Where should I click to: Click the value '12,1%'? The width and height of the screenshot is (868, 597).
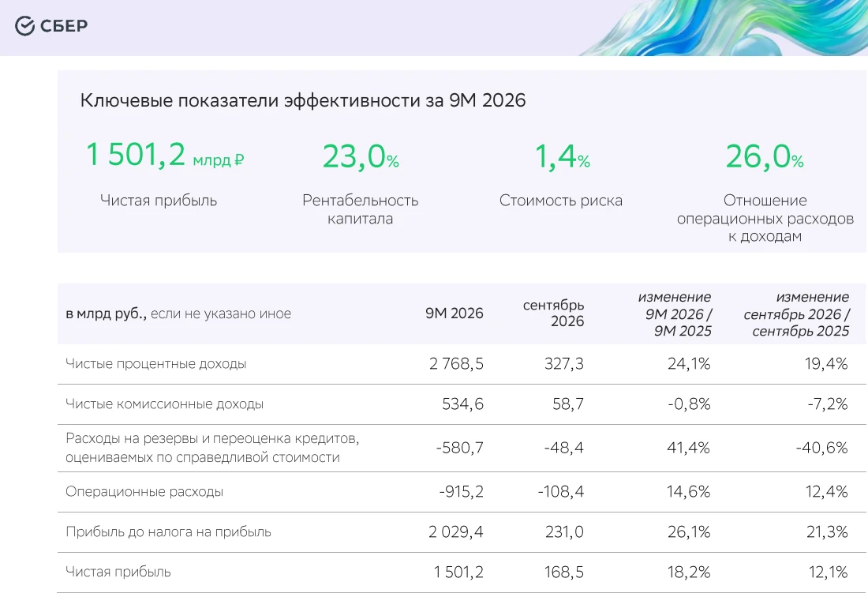(x=828, y=572)
